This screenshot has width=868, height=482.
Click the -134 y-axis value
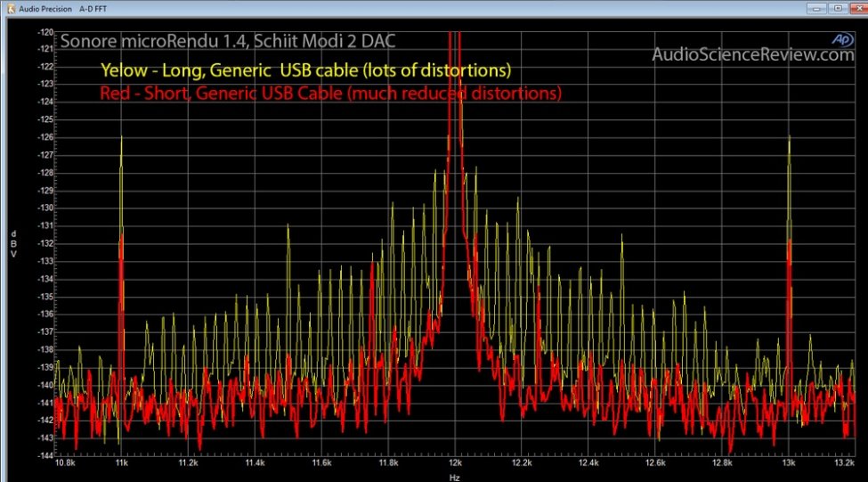45,279
